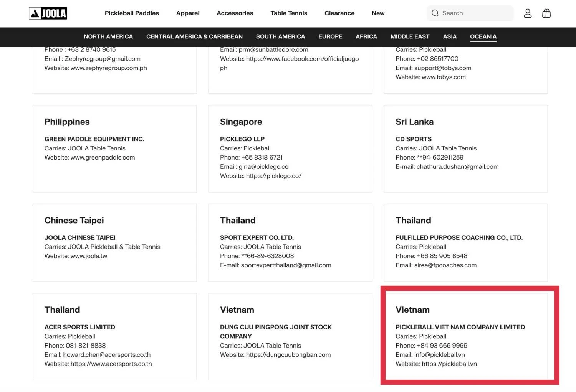Open the user account icon
This screenshot has height=392, width=576.
(528, 13)
